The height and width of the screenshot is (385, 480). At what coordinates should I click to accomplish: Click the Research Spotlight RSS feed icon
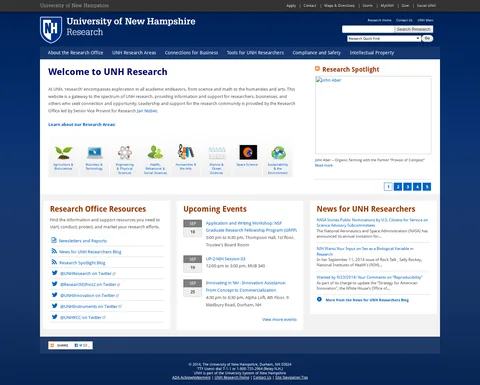317,69
